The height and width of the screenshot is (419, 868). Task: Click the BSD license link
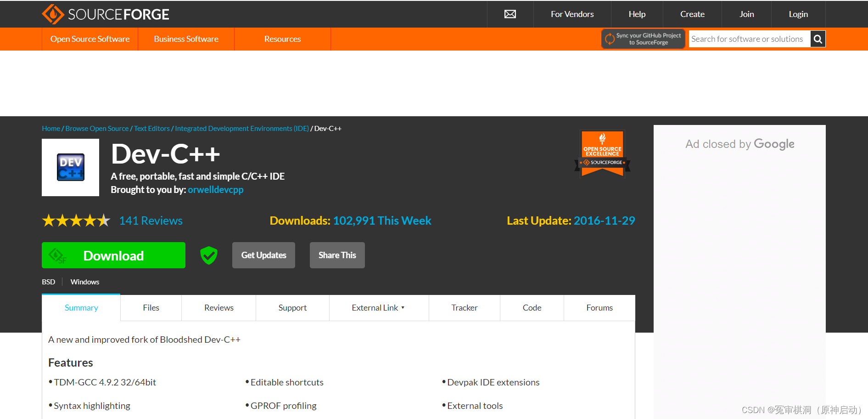[48, 282]
